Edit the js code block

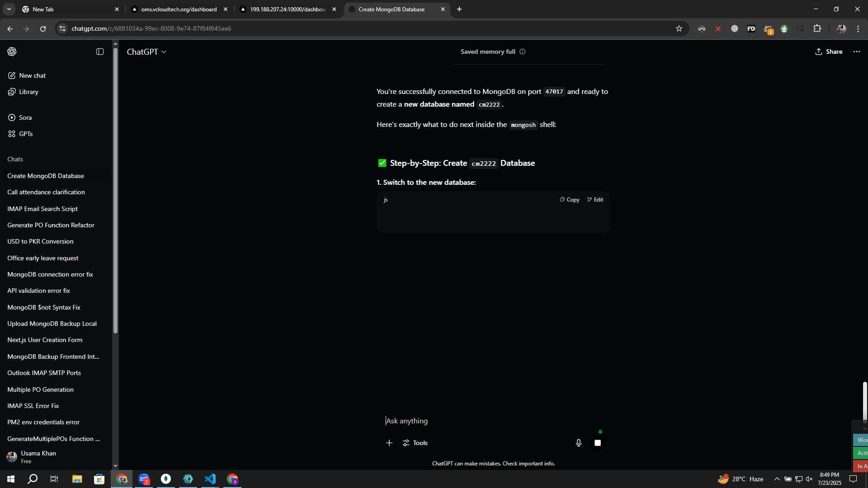click(595, 200)
